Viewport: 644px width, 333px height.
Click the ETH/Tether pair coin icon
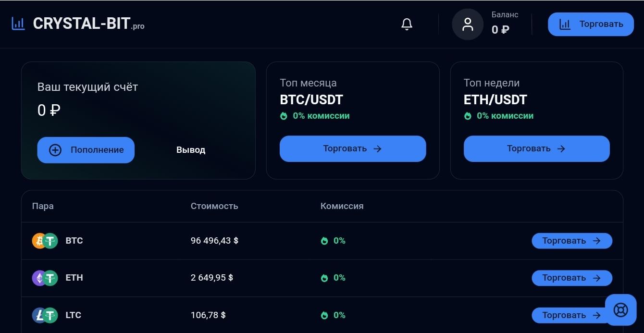pyautogui.click(x=45, y=278)
